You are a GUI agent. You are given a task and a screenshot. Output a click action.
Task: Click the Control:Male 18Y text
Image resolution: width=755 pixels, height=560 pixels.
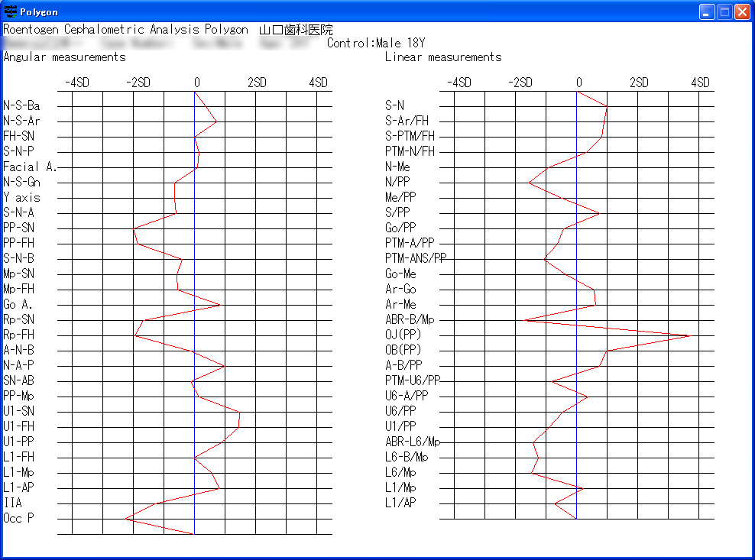coord(376,43)
